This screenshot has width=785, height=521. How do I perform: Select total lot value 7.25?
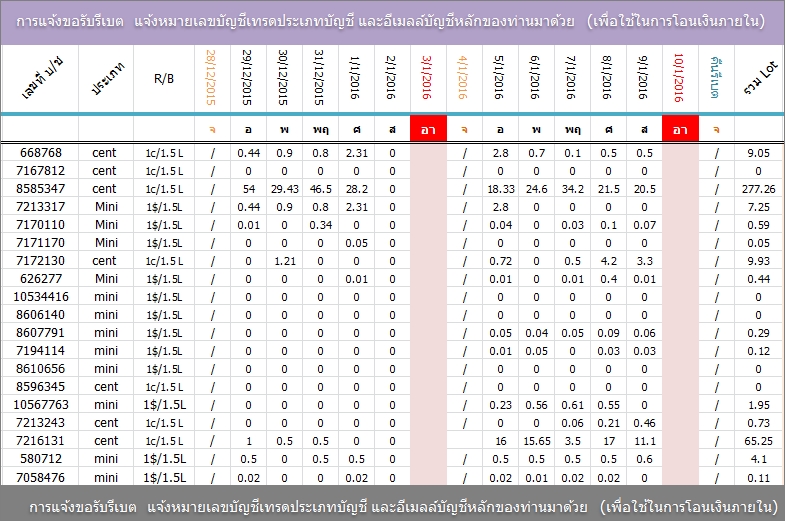tap(758, 207)
